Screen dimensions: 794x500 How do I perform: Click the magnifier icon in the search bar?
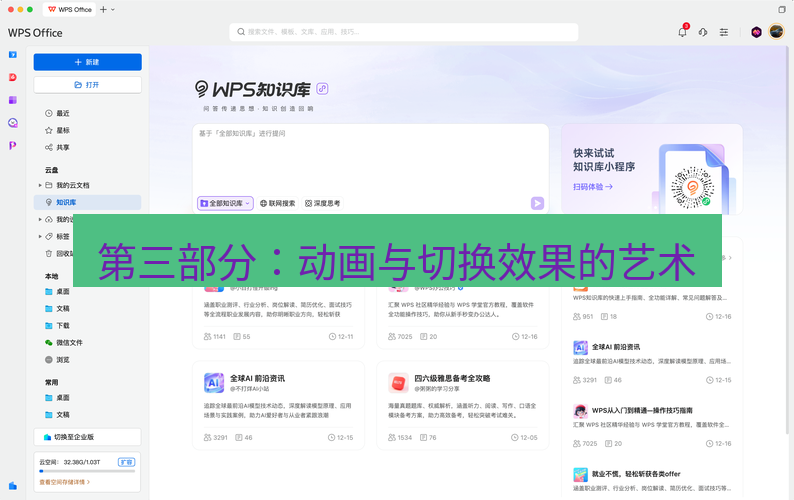tap(241, 31)
